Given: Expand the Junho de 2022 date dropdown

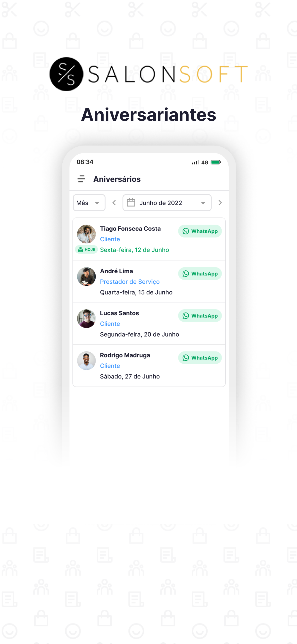Looking at the screenshot, I should pos(167,203).
